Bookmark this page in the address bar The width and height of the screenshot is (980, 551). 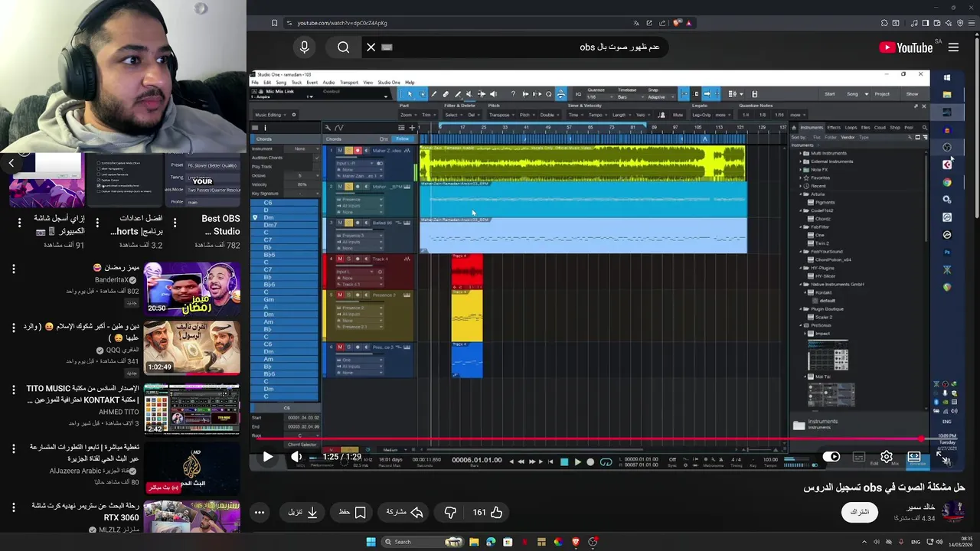tap(274, 23)
